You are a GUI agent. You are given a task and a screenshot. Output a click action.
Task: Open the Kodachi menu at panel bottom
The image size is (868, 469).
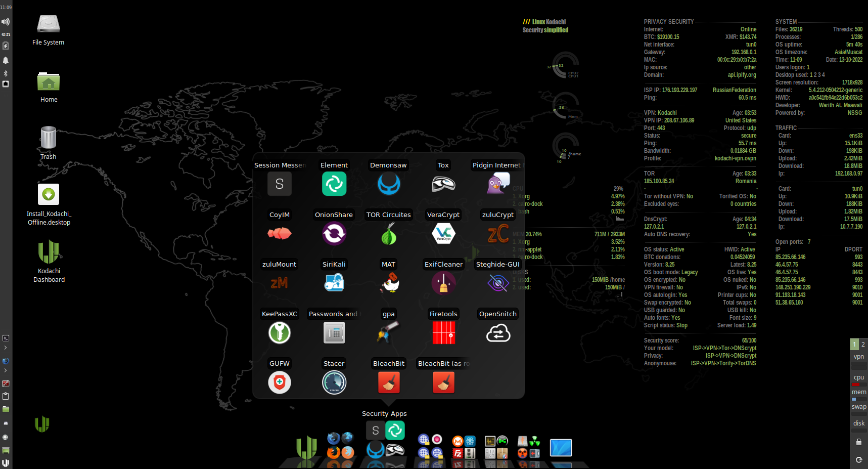point(6,463)
